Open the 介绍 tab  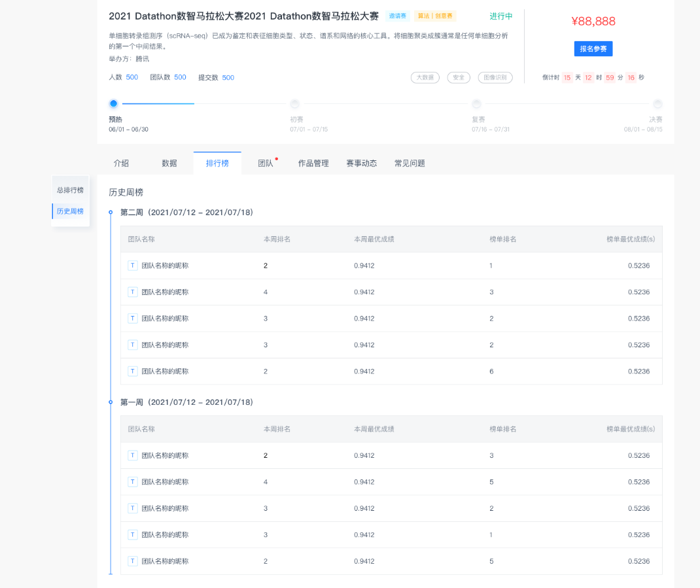point(121,164)
